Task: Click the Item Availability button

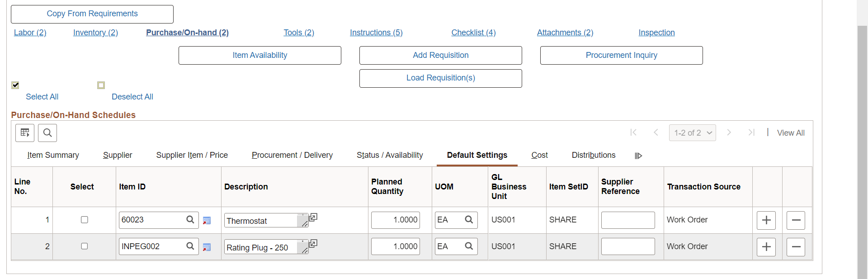Action: coord(259,55)
